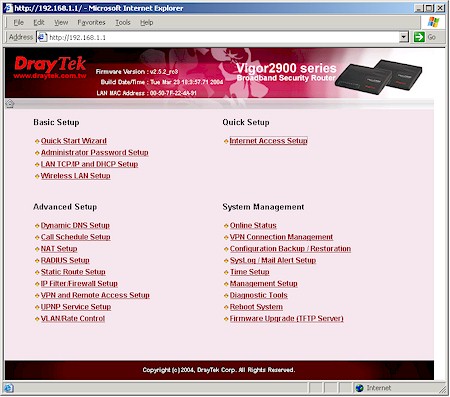Open Dynamic DNS Setup
This screenshot has height=397, width=450.
click(x=75, y=226)
